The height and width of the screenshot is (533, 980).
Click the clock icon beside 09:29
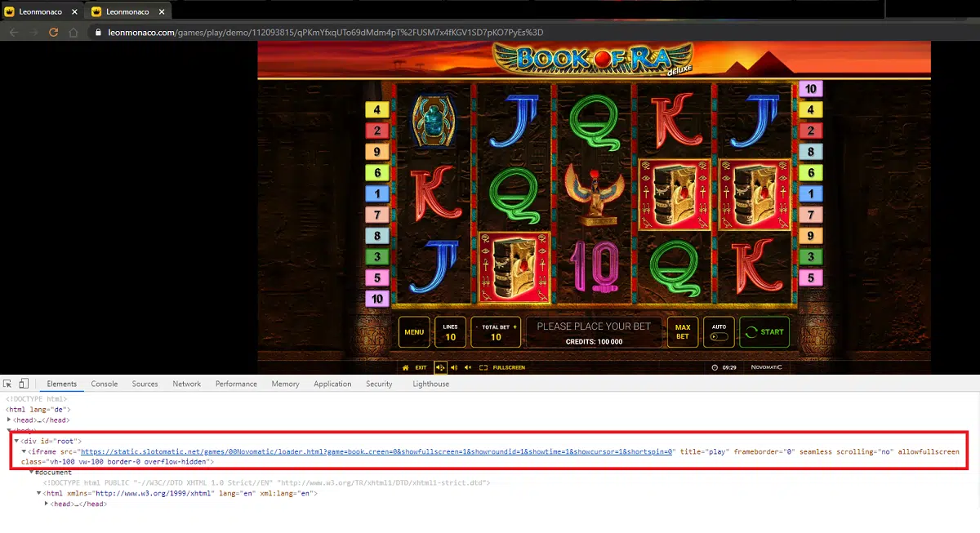coord(715,367)
